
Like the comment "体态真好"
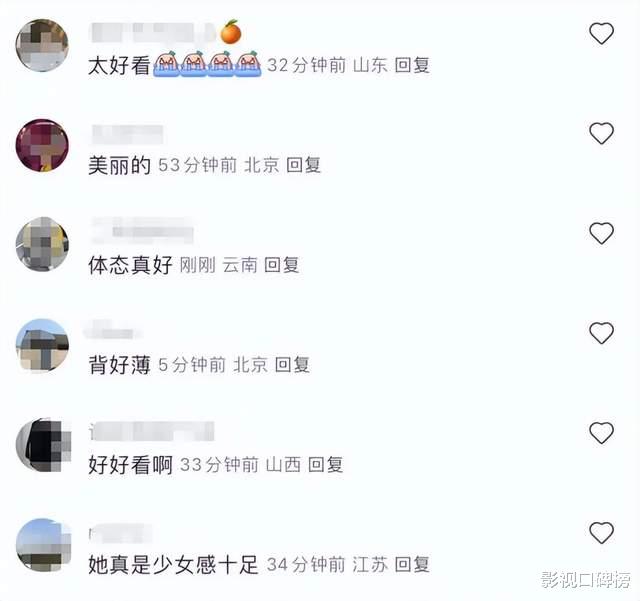coord(601,233)
